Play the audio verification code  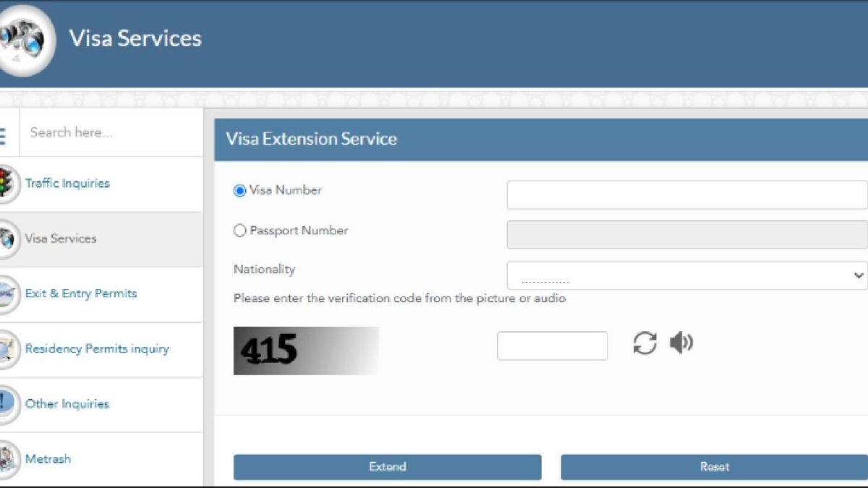[681, 343]
